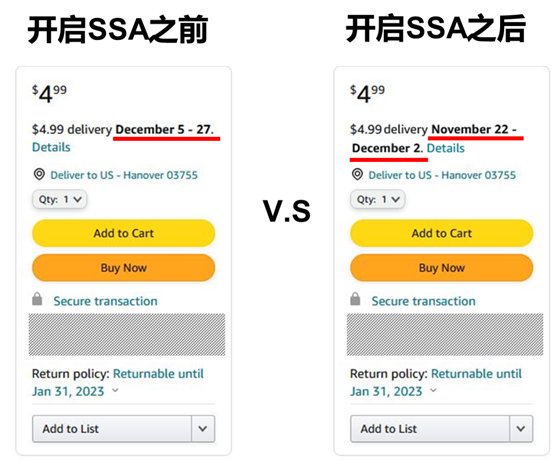Open Details link under December 5 - 27 delivery

tap(51, 147)
